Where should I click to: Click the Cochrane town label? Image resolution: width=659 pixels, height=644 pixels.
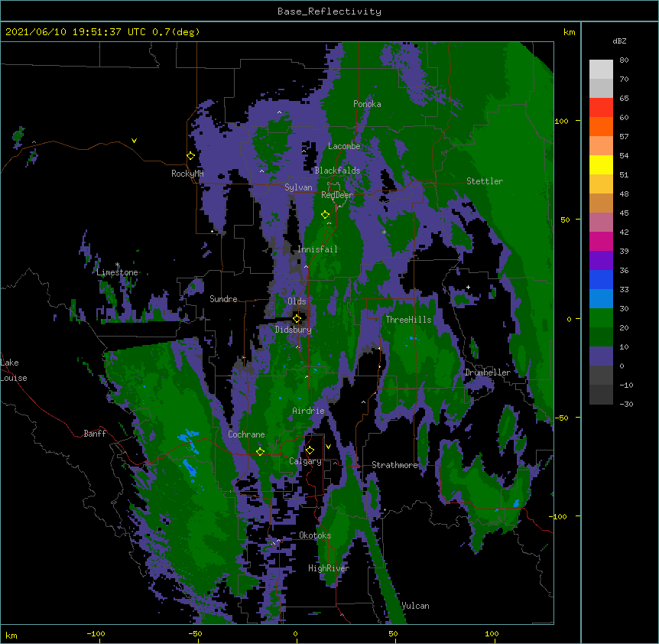(x=246, y=434)
